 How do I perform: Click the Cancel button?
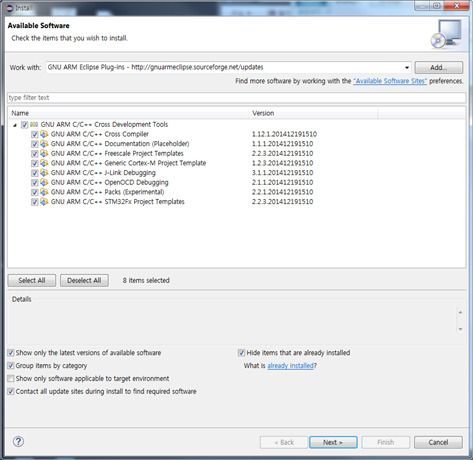(x=438, y=442)
